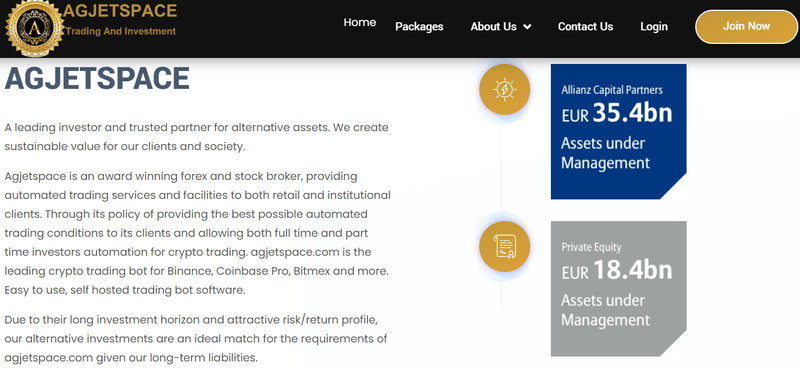800x369 pixels.
Task: Select the blue Allianz Capital Partners card
Action: pyautogui.click(x=618, y=131)
